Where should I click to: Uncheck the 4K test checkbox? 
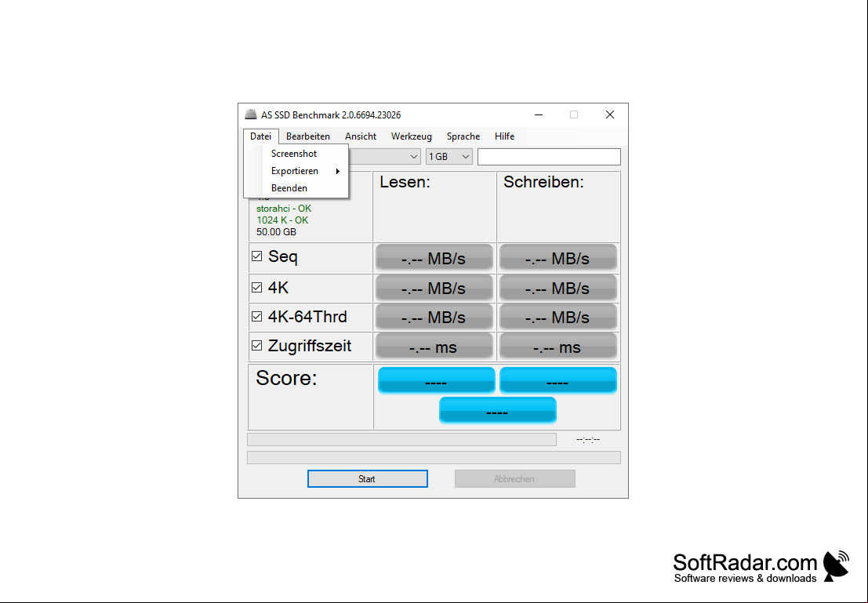pos(257,287)
